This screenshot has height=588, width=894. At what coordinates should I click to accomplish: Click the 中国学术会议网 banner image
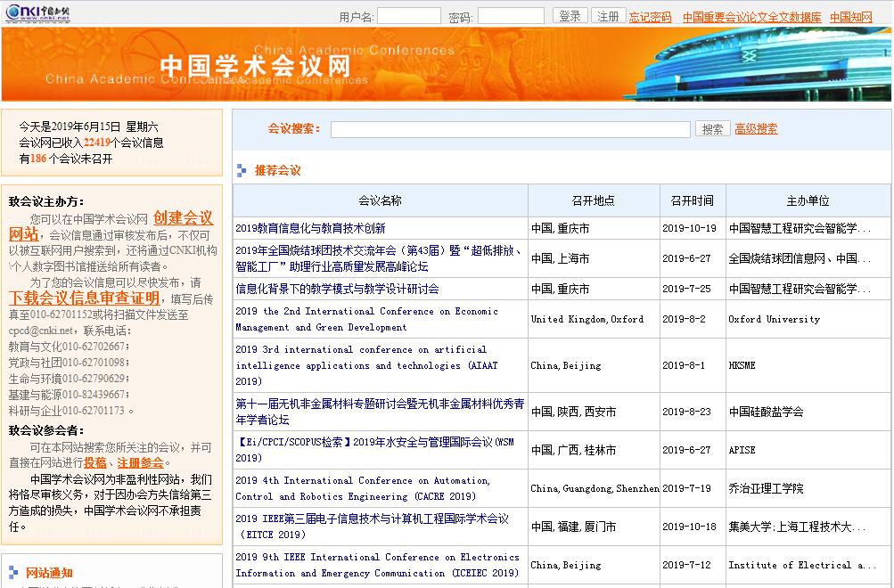pyautogui.click(x=446, y=64)
